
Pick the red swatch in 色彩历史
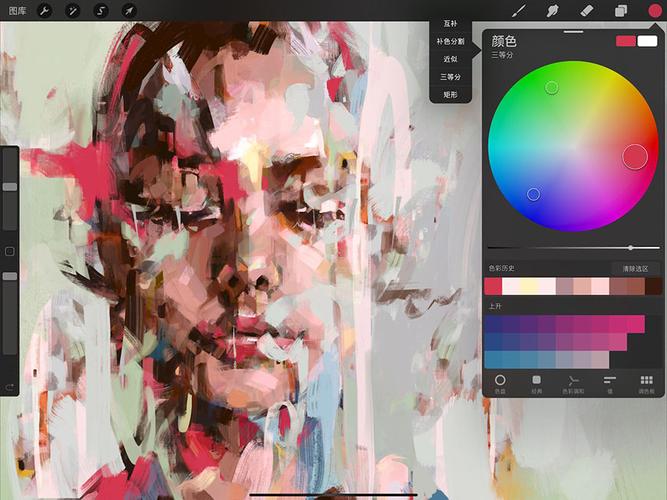[493, 286]
